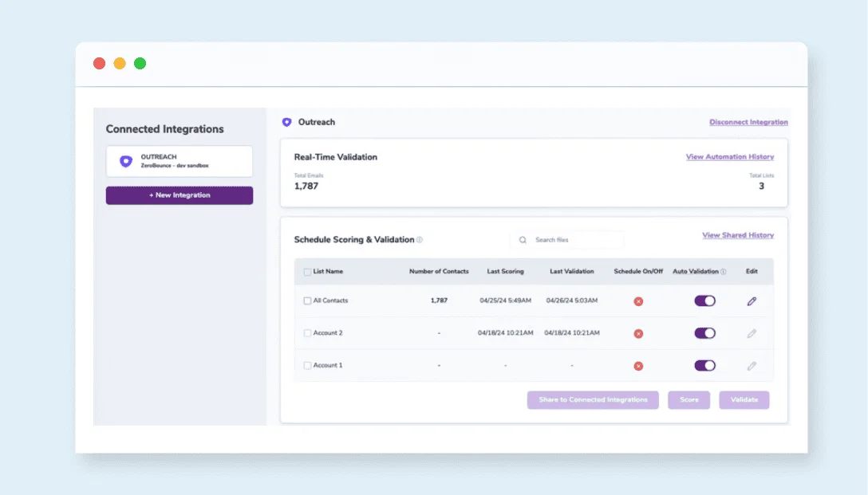Viewport: 868px width, 495px height.
Task: Click the red schedule status icon for All Contacts
Action: coord(637,301)
